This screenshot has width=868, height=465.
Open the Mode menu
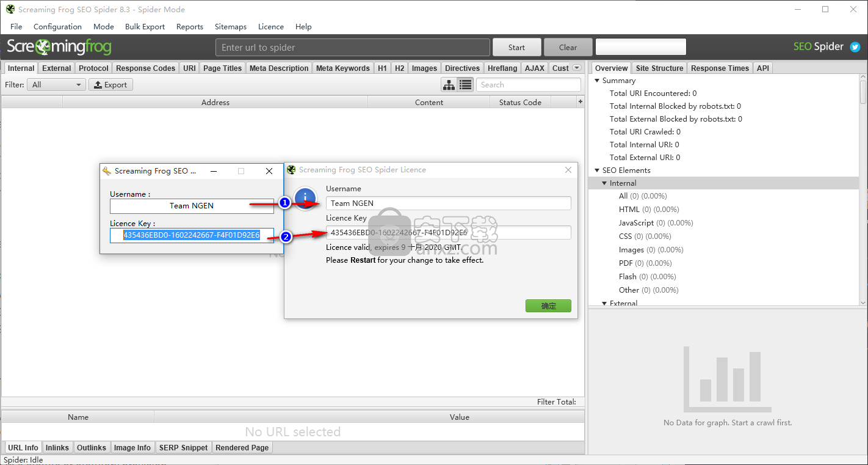[104, 27]
